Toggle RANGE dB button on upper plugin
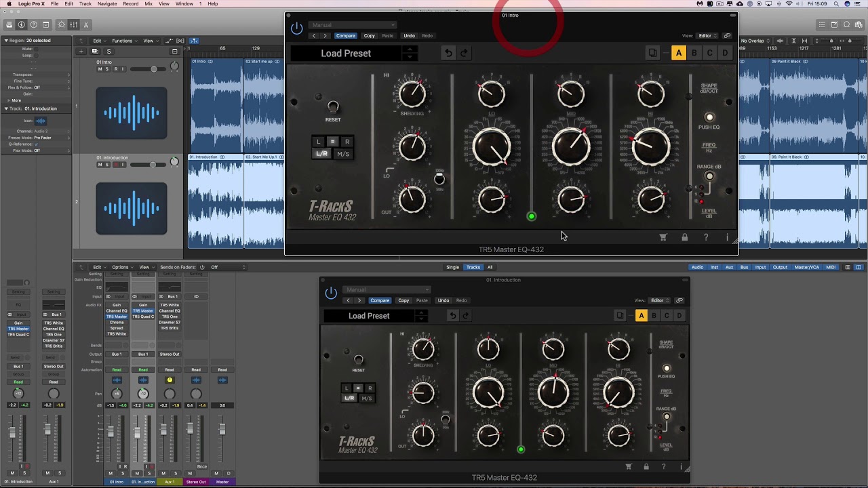868x488 pixels. coord(709,176)
